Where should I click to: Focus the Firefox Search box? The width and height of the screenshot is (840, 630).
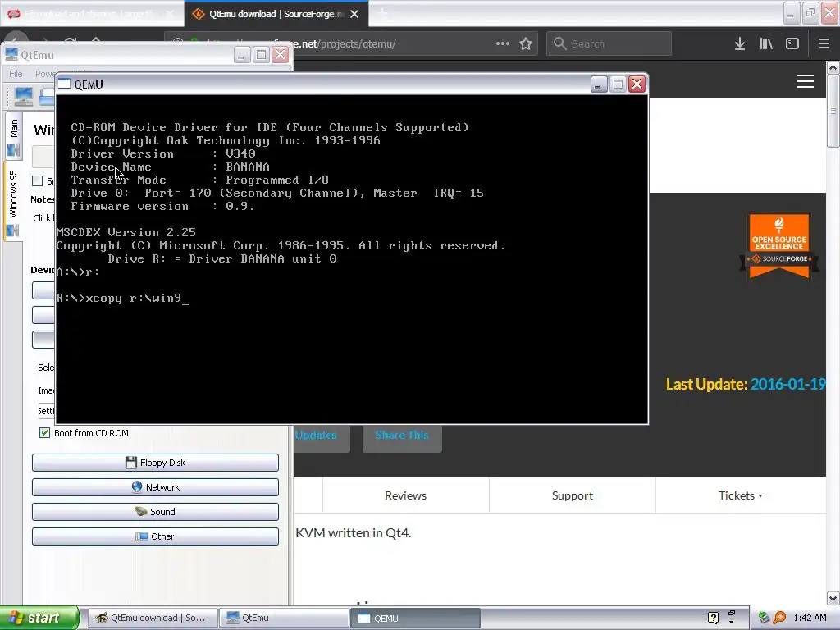click(x=609, y=44)
